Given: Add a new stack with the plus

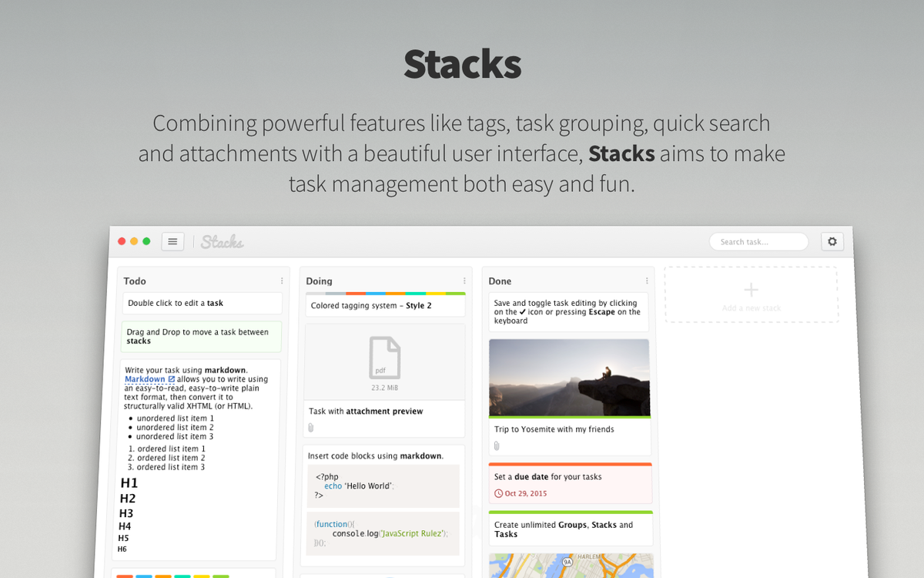Looking at the screenshot, I should point(751,290).
